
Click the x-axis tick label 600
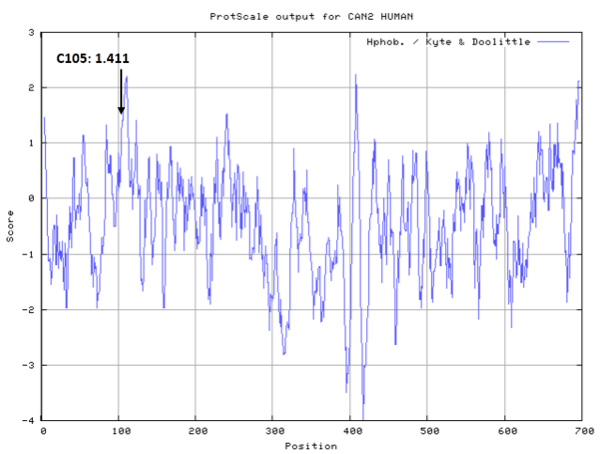(x=503, y=432)
